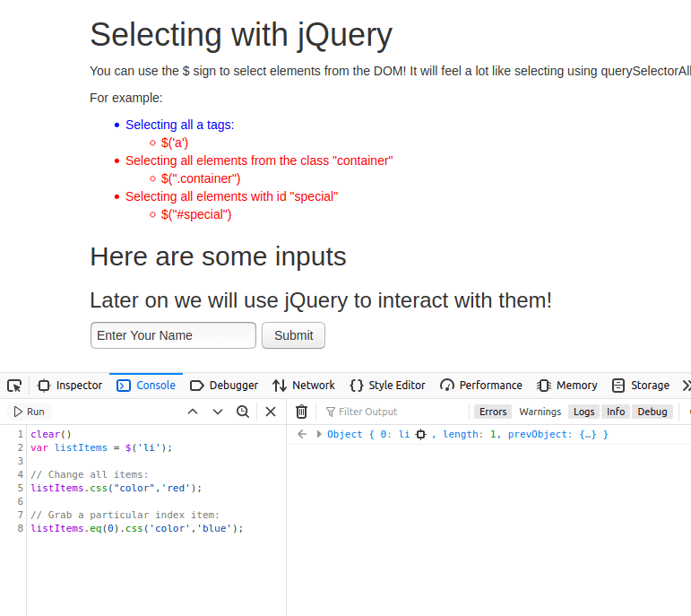Click the li node inspector target icon
The width and height of the screenshot is (691, 616).
pyautogui.click(x=421, y=435)
